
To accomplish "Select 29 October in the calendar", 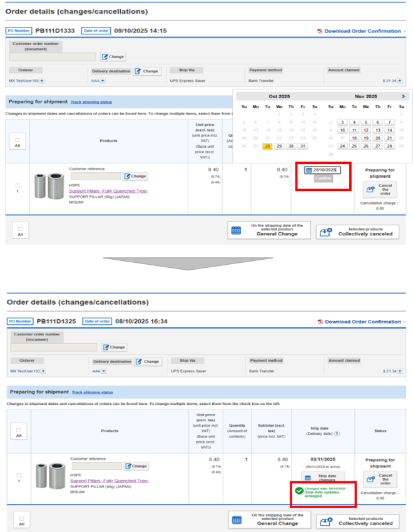I will 280,146.
